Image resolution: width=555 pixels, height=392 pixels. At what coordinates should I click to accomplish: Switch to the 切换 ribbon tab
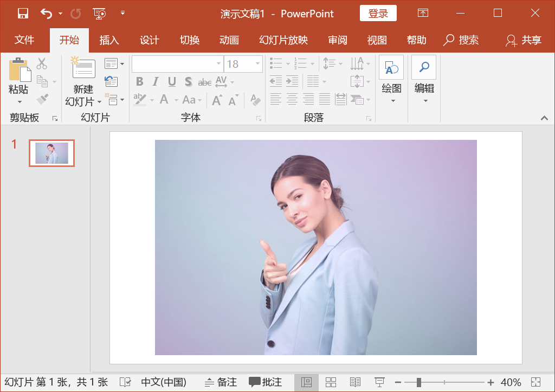pos(189,40)
